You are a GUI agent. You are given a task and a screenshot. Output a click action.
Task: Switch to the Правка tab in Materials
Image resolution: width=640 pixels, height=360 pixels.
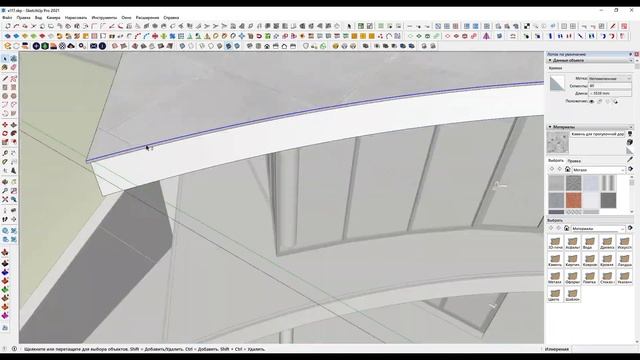[574, 161]
